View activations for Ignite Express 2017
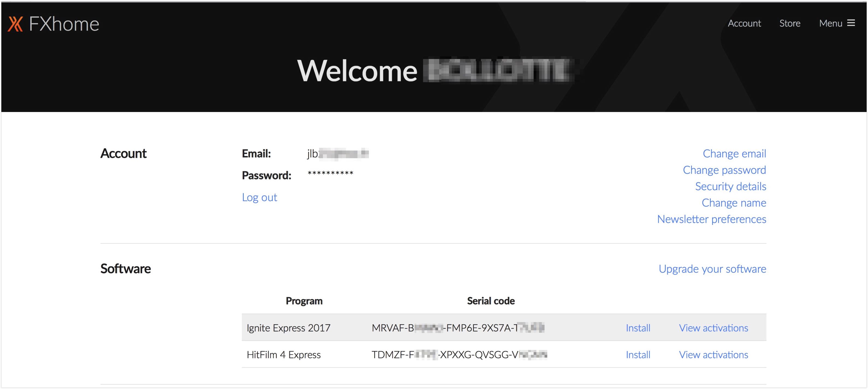 (713, 328)
